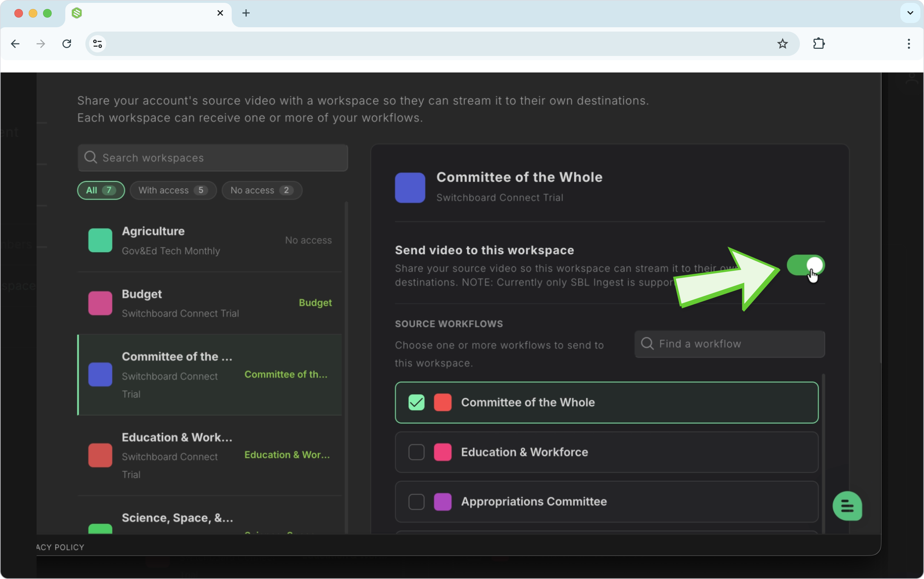The height and width of the screenshot is (579, 924).
Task: Select the Switchboard favicon tab
Action: 77,13
